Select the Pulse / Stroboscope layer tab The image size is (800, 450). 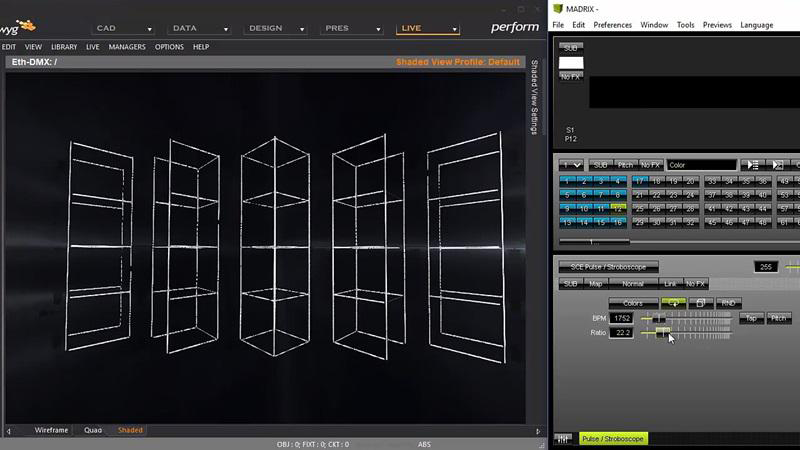coord(613,439)
